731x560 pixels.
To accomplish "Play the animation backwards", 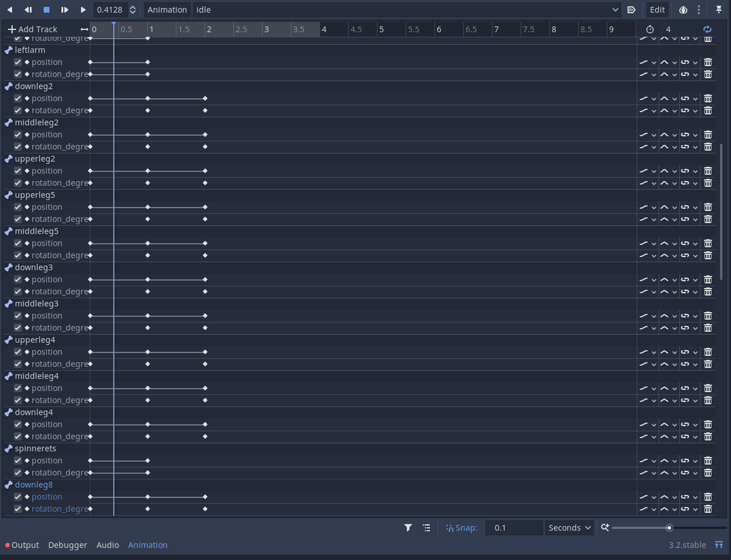I will tap(9, 9).
